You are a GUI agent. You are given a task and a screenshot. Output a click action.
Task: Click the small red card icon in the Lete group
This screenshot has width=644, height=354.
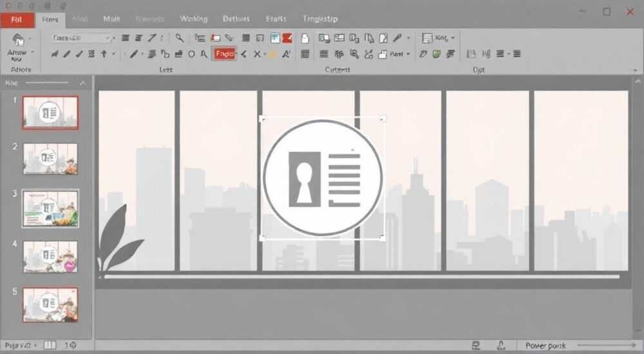tap(215, 38)
